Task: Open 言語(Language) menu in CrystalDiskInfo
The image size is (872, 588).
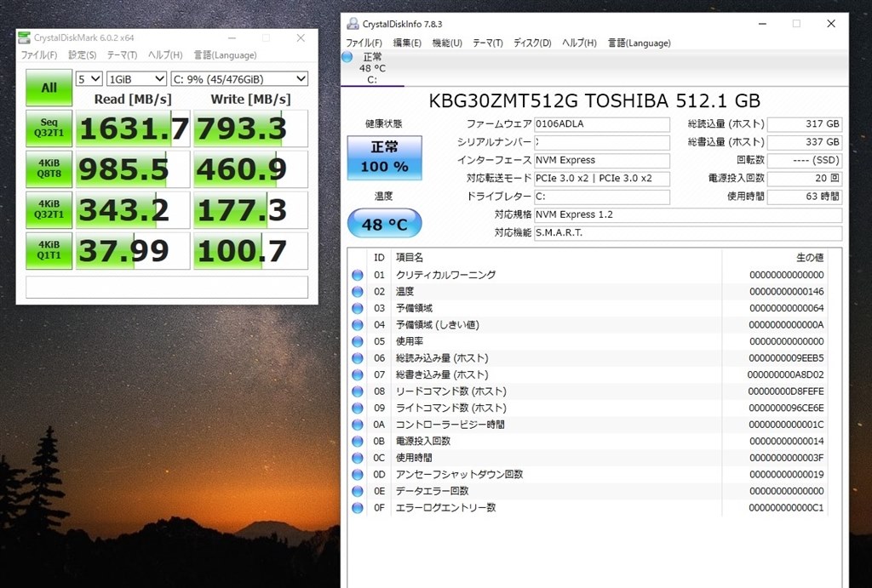Action: pos(639,43)
